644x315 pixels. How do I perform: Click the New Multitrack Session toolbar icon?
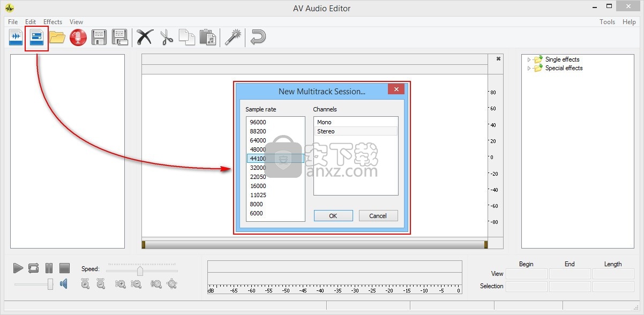pyautogui.click(x=36, y=37)
